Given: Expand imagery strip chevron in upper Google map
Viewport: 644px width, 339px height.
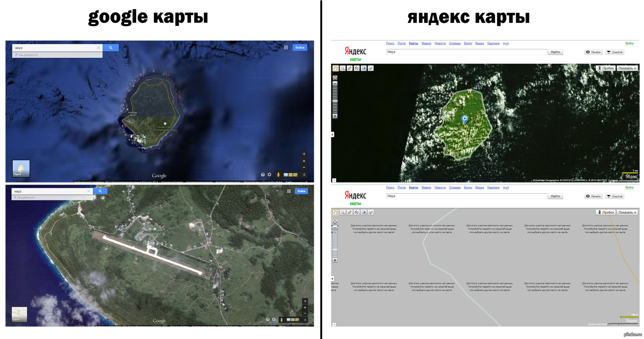Looking at the screenshot, I should 304,175.
